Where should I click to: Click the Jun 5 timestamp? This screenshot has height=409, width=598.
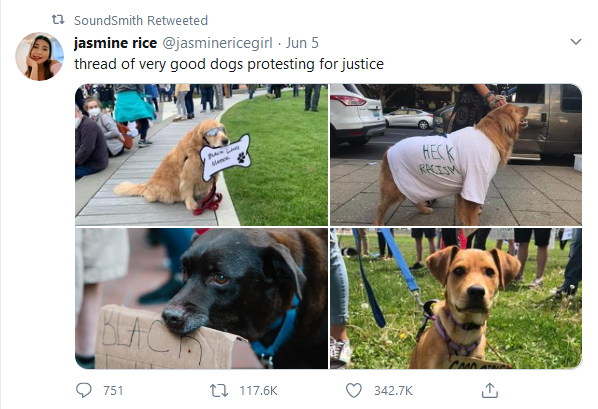coord(302,43)
